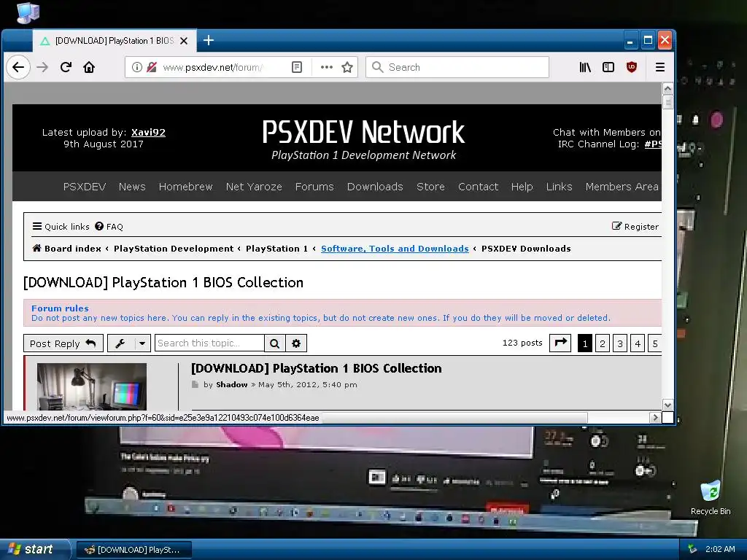Viewport: 747px width, 560px height.
Task: Open the Library icon in toolbar
Action: [585, 67]
